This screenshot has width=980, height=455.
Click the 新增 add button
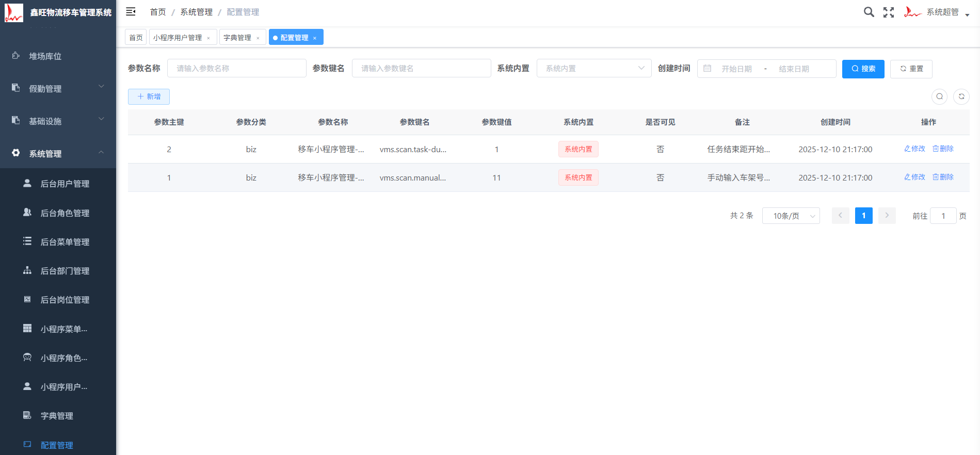(x=149, y=96)
